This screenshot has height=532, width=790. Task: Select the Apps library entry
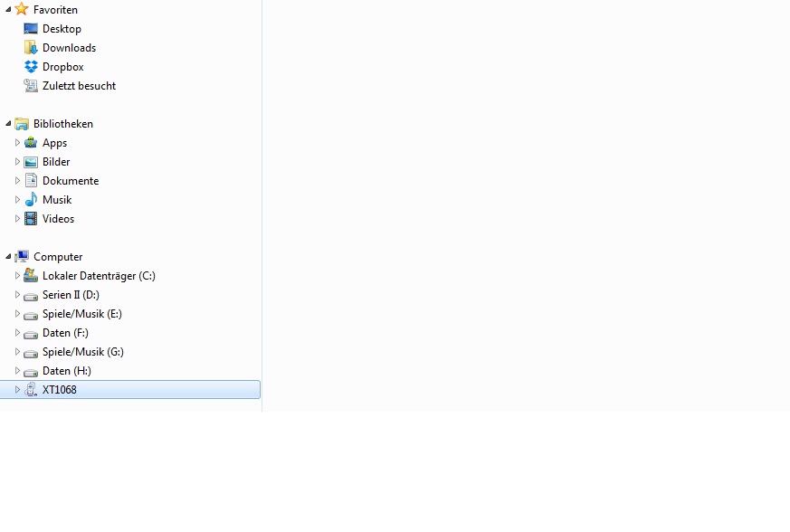(54, 143)
